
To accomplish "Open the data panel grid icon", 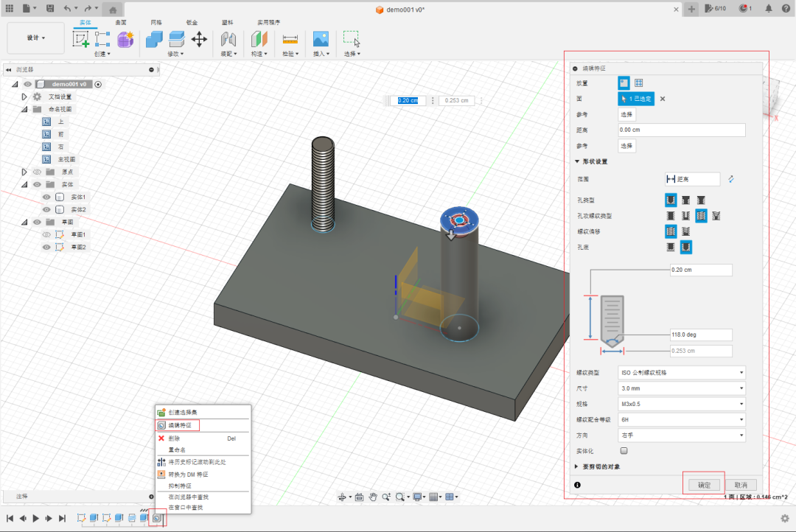I will click(x=9, y=9).
